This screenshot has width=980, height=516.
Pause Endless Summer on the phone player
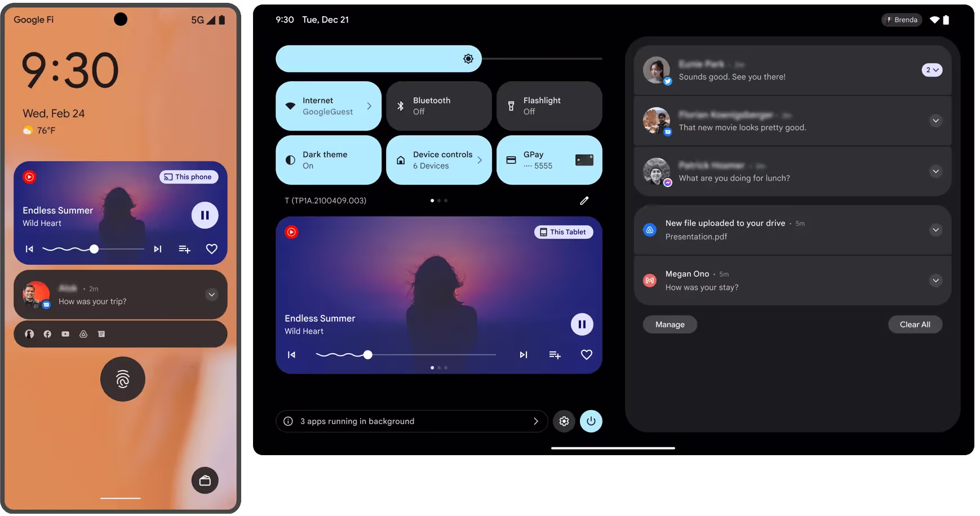(205, 215)
